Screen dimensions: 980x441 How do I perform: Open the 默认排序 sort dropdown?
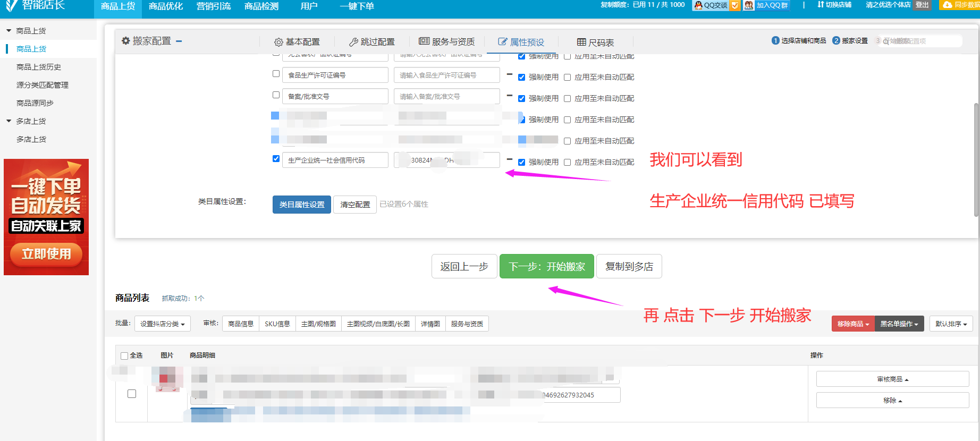click(x=951, y=324)
